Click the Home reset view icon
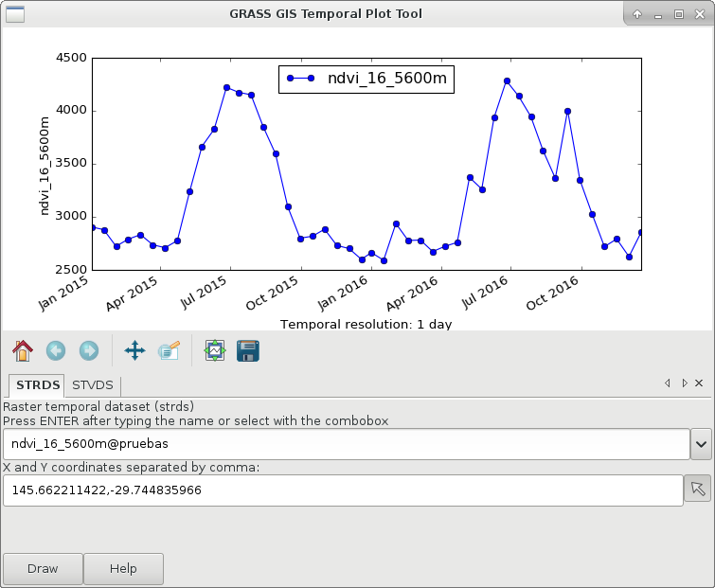 [23, 351]
